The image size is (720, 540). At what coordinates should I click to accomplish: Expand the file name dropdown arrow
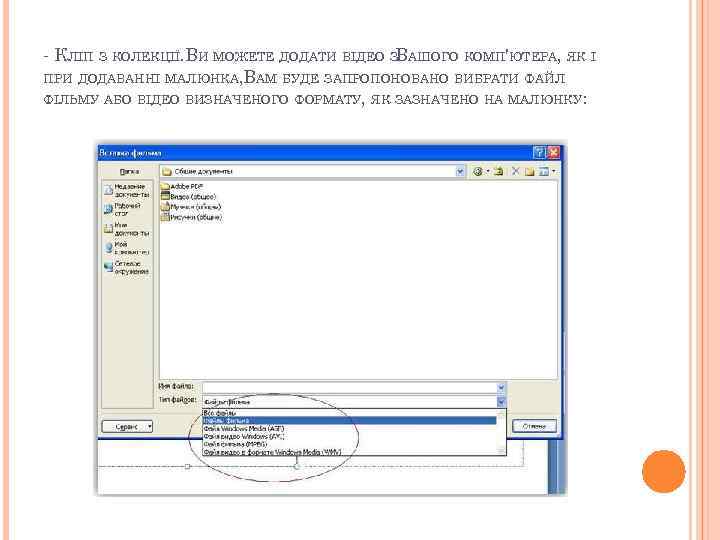point(501,388)
